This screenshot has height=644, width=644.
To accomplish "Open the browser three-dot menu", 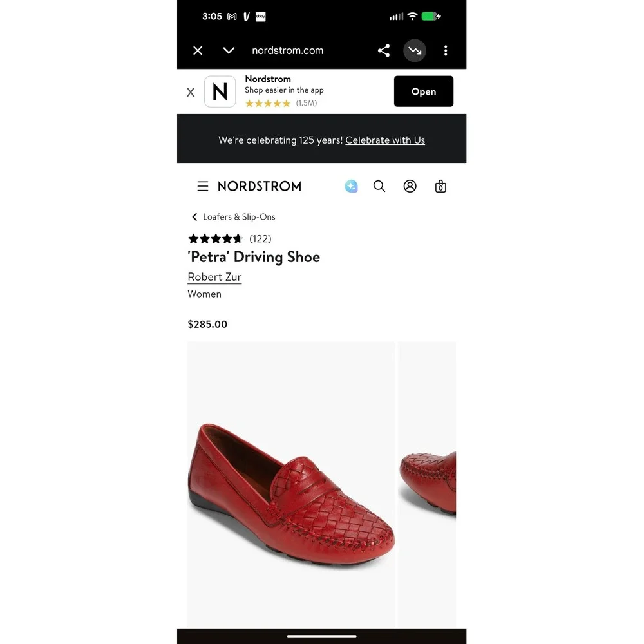I will tap(446, 50).
